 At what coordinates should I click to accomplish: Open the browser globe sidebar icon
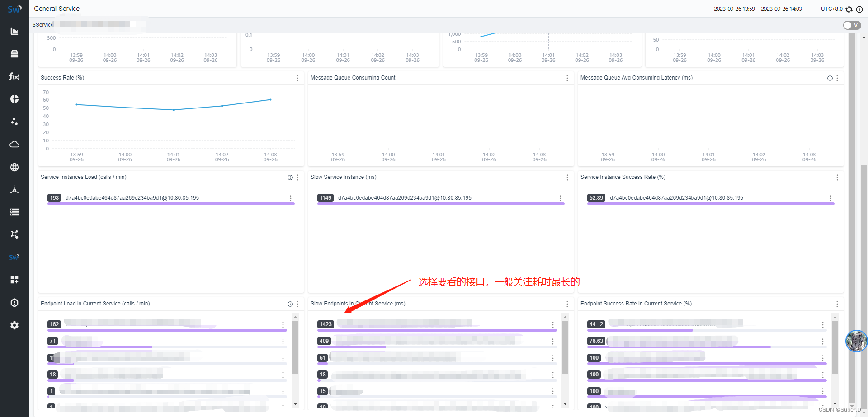(x=14, y=167)
